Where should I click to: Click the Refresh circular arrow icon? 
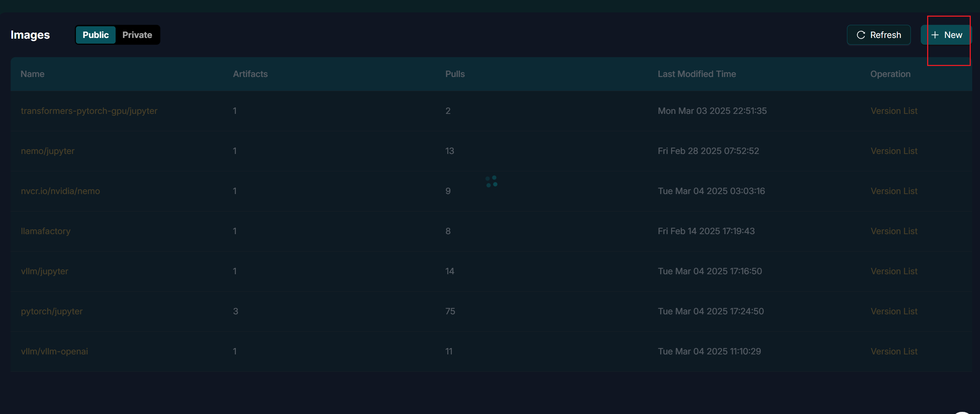tap(860, 35)
